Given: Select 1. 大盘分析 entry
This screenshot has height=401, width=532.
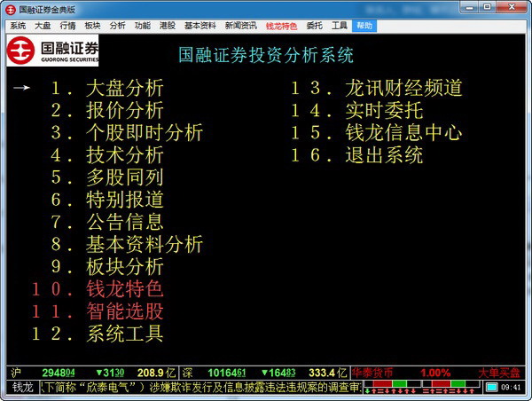Looking at the screenshot, I should 107,88.
